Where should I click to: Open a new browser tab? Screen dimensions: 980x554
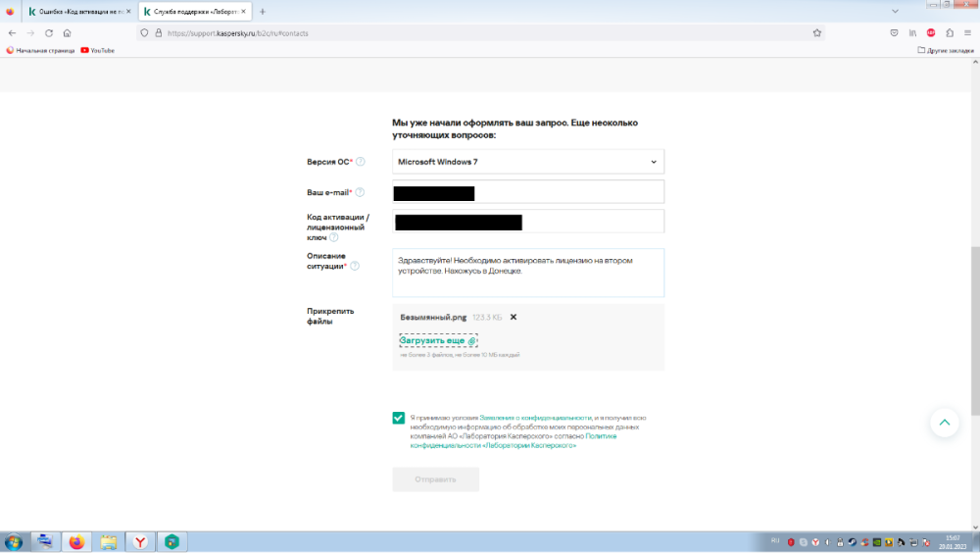click(263, 11)
